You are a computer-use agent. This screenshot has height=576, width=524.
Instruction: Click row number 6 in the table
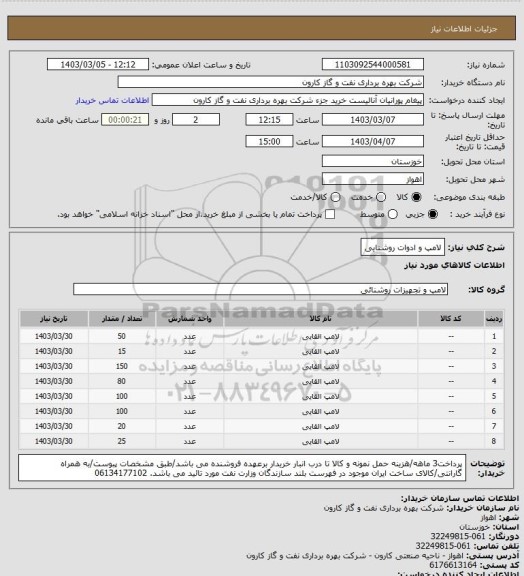(494, 411)
